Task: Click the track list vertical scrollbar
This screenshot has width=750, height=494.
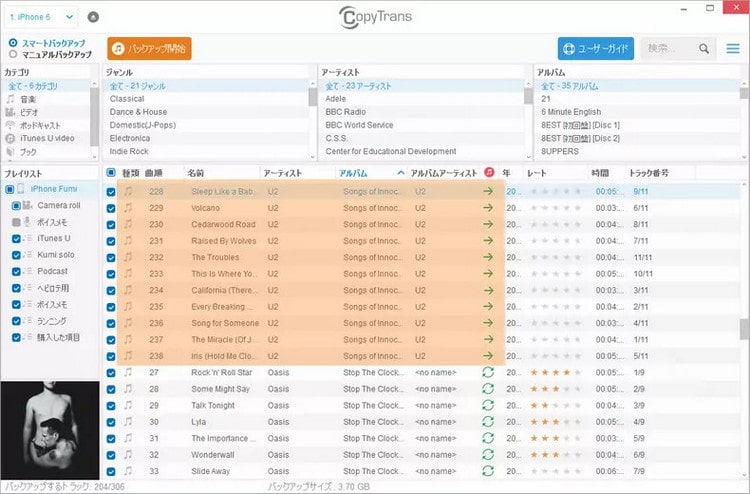Action: 744,330
